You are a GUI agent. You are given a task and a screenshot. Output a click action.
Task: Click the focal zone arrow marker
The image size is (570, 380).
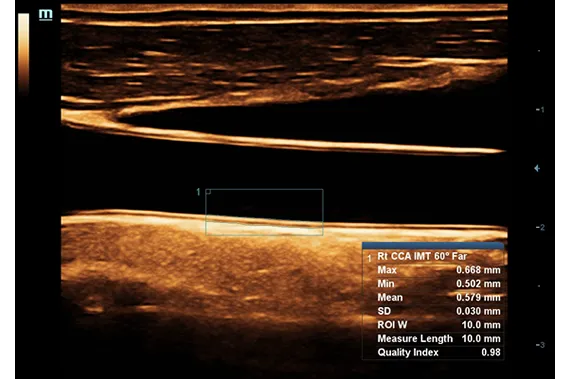[537, 168]
